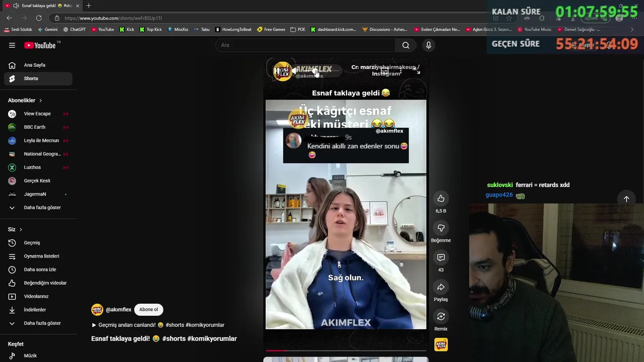Open İndirilenler downloads
Screen dimensions: 644x362
click(x=38, y=310)
